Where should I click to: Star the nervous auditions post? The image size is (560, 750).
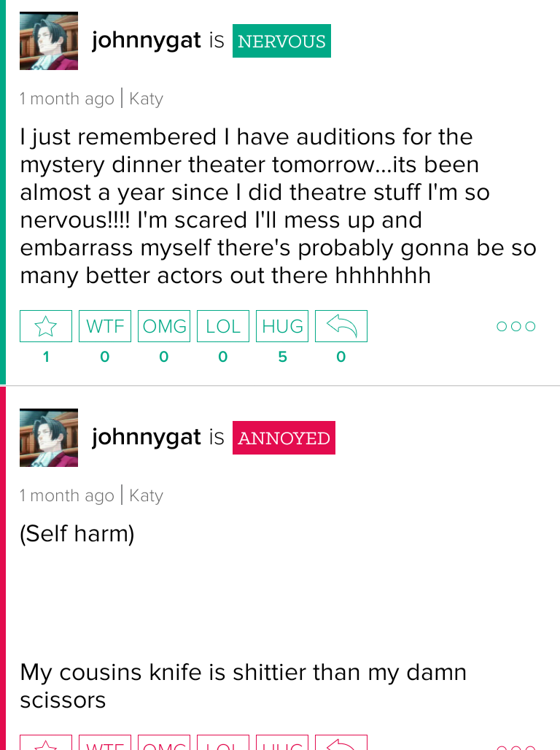pyautogui.click(x=46, y=326)
